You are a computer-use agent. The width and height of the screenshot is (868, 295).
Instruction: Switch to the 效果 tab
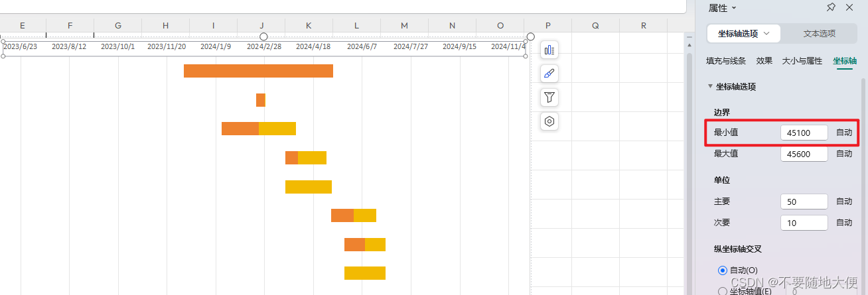click(x=764, y=61)
